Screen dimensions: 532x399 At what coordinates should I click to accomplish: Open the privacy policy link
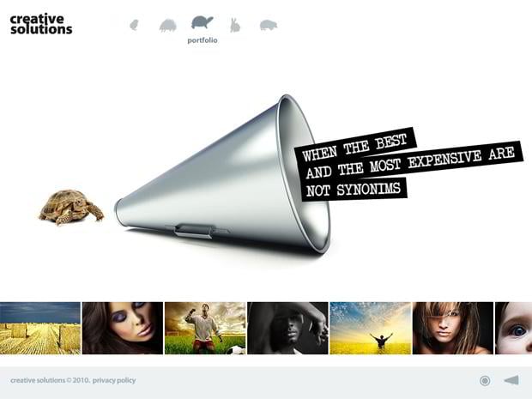point(114,380)
